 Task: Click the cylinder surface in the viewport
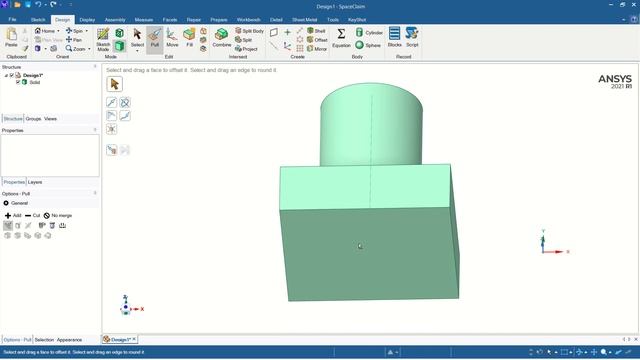pyautogui.click(x=371, y=124)
